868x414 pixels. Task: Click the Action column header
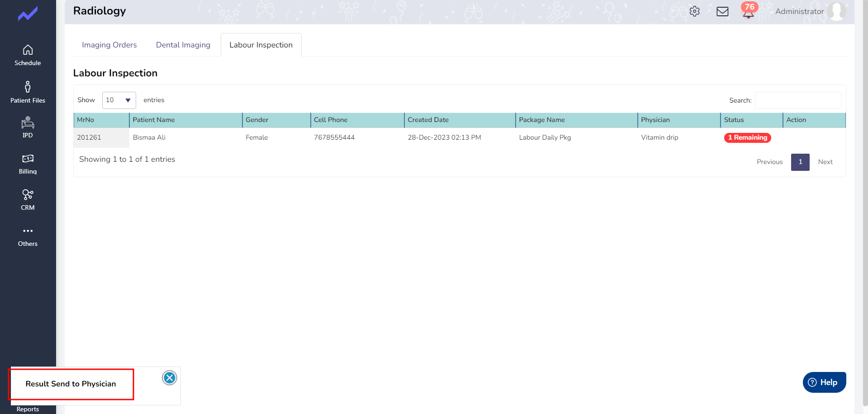point(814,120)
